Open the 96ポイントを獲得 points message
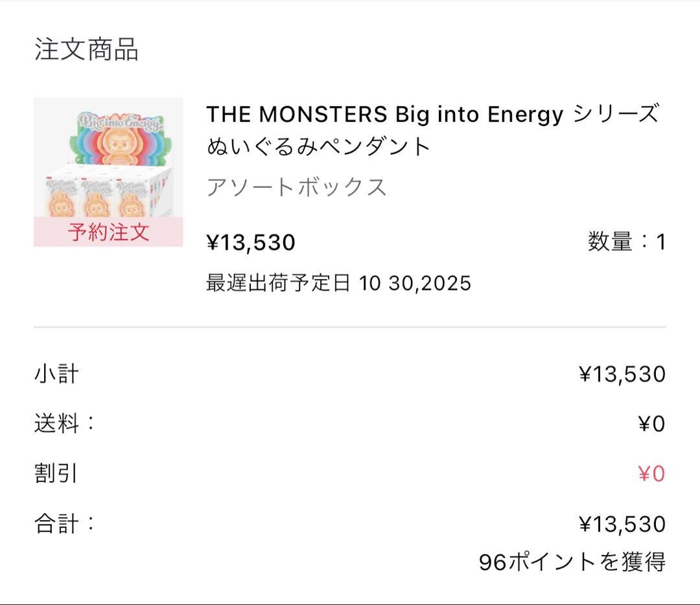The width and height of the screenshot is (700, 605). coord(572,562)
